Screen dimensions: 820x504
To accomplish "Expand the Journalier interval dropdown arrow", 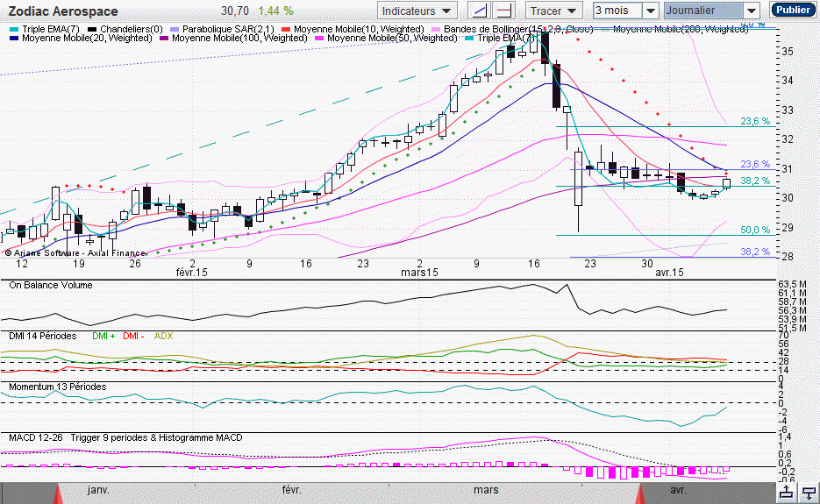I will 751,11.
